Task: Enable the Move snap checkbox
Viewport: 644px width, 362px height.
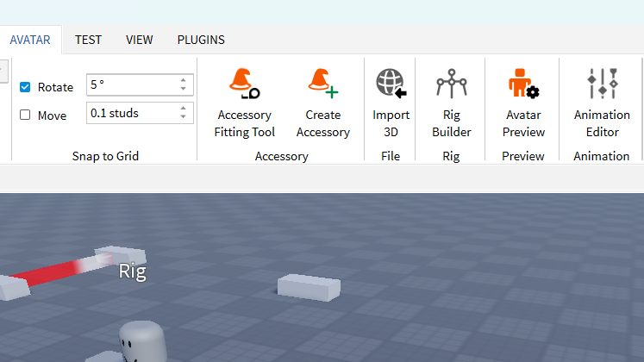Action: click(x=25, y=115)
